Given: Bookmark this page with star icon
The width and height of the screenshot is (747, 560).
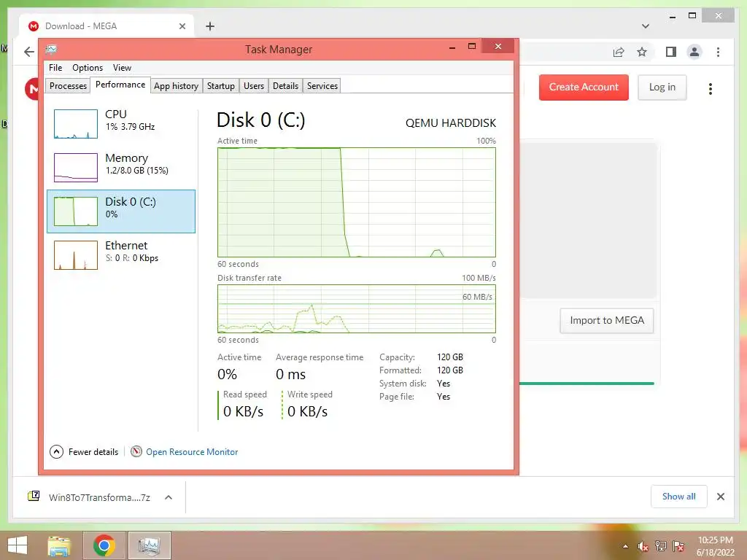Looking at the screenshot, I should (x=642, y=52).
